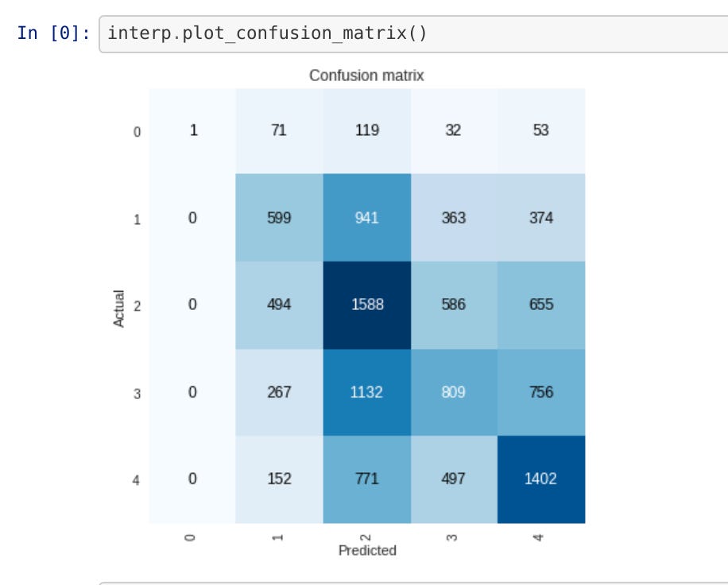
Task: Click the Confusion matrix plot title
Action: [x=366, y=76]
